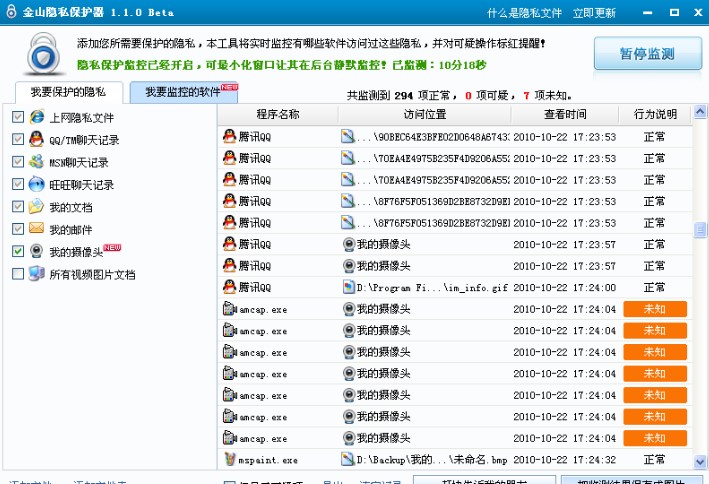Click 正常 status in the mspaint.exe row

654,460
